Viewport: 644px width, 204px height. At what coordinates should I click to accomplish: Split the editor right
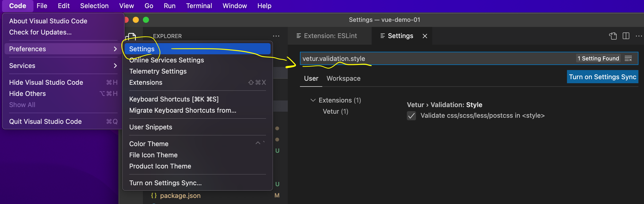(626, 36)
